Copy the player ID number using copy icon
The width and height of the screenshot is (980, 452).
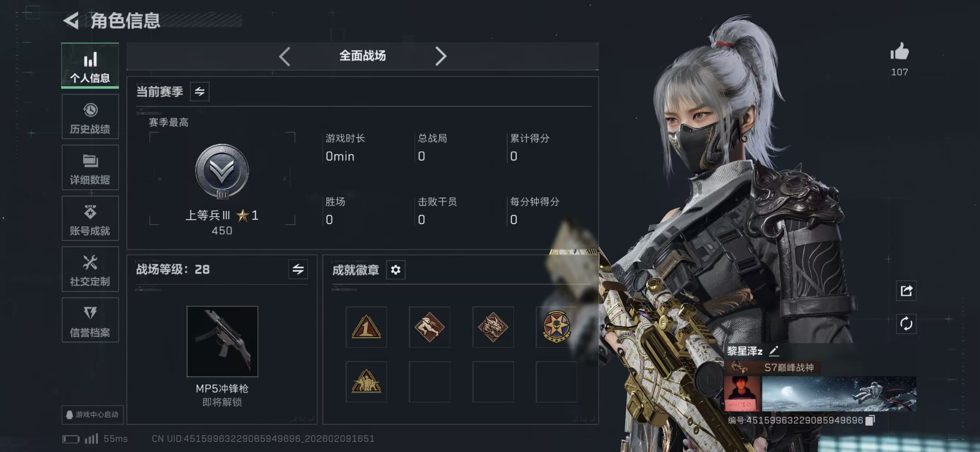(870, 420)
